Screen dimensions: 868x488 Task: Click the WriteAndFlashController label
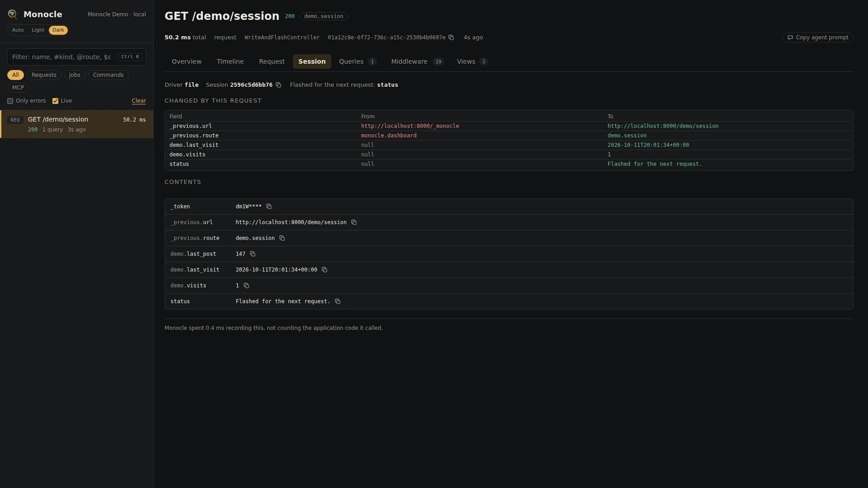point(282,38)
